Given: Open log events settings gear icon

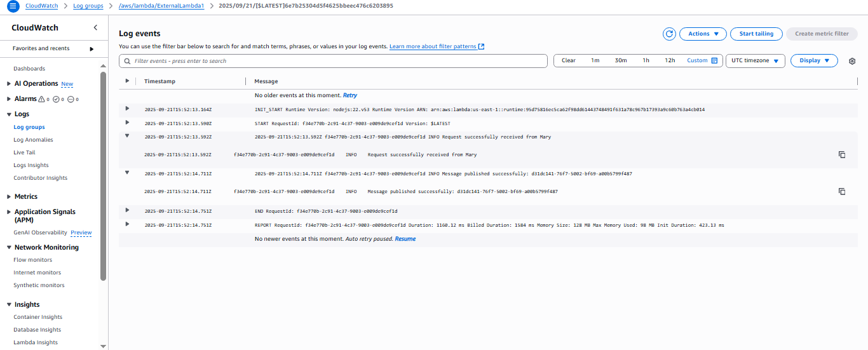Looking at the screenshot, I should (x=853, y=61).
